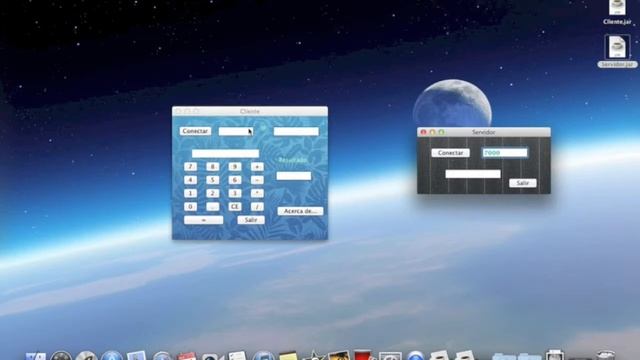Image resolution: width=640 pixels, height=360 pixels.
Task: Click Salir in the Servidor window
Action: [523, 183]
